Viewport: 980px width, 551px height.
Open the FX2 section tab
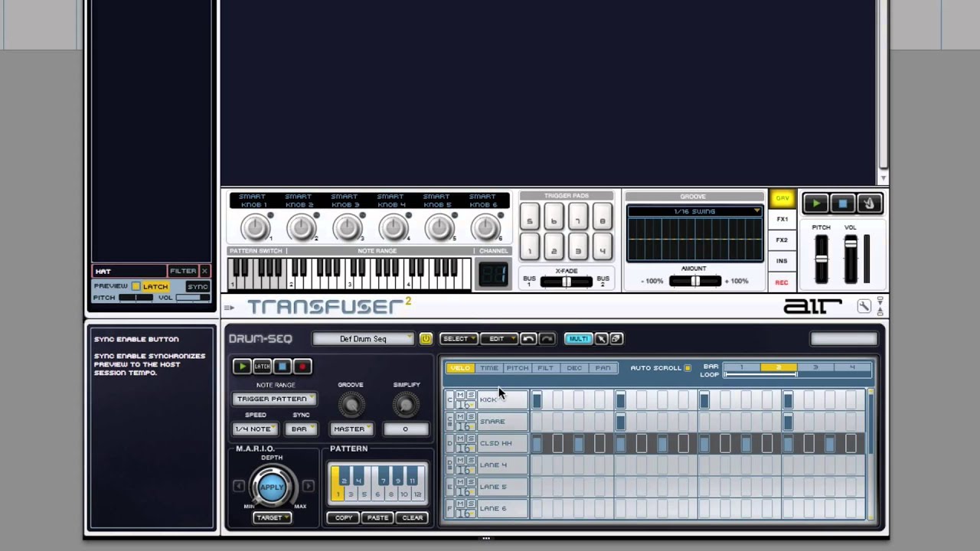click(x=782, y=240)
